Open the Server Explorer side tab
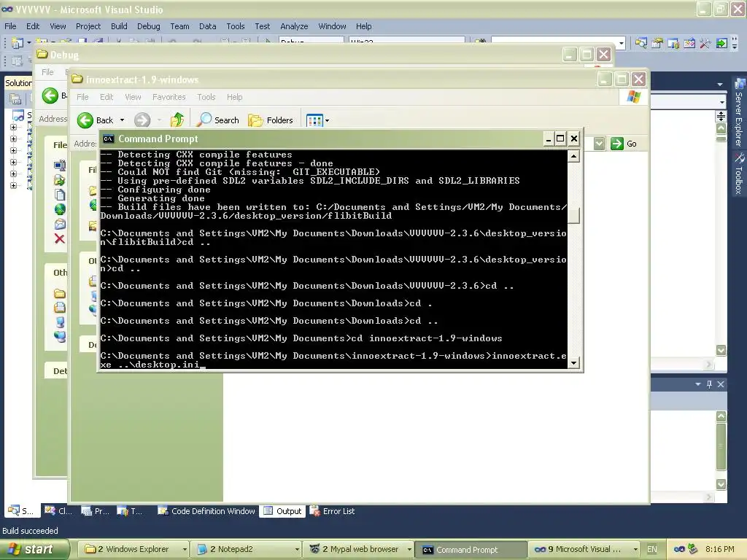Screen dimensions: 747x560 [740, 112]
